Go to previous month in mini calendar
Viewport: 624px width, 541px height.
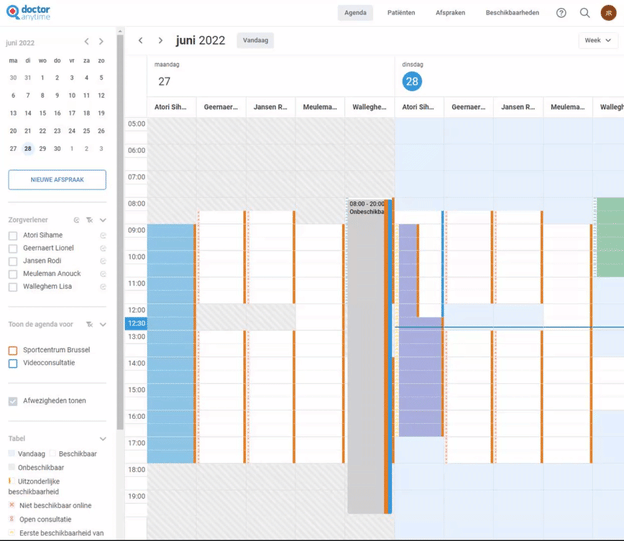tap(86, 41)
